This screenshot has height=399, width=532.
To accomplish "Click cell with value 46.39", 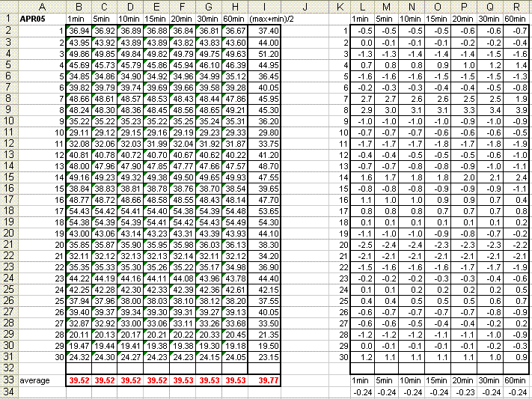I will (x=235, y=65).
